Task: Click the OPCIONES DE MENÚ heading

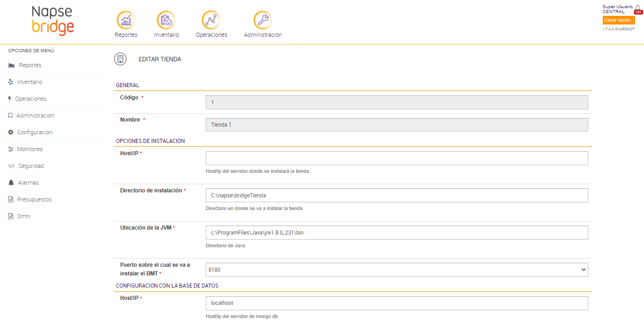Action: [31, 51]
